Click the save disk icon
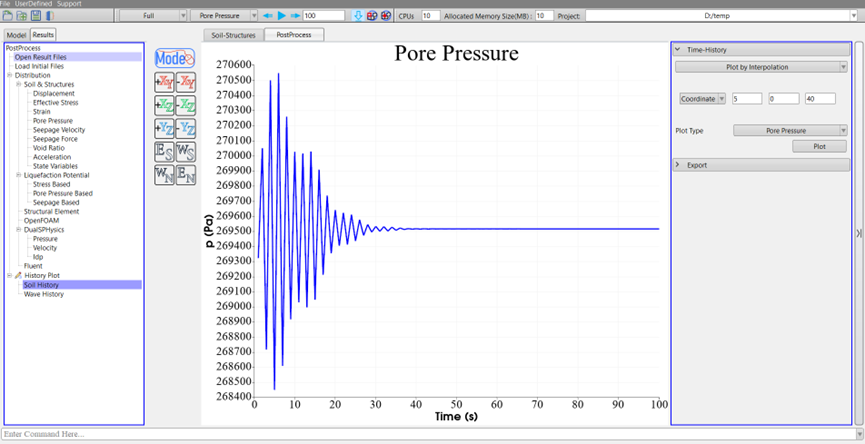The width and height of the screenshot is (865, 444). pos(36,16)
